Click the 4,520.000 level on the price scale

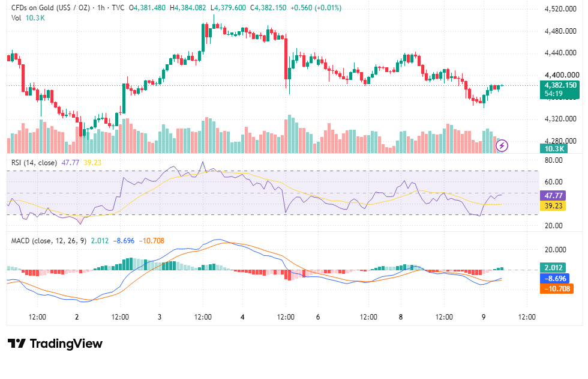click(x=560, y=9)
